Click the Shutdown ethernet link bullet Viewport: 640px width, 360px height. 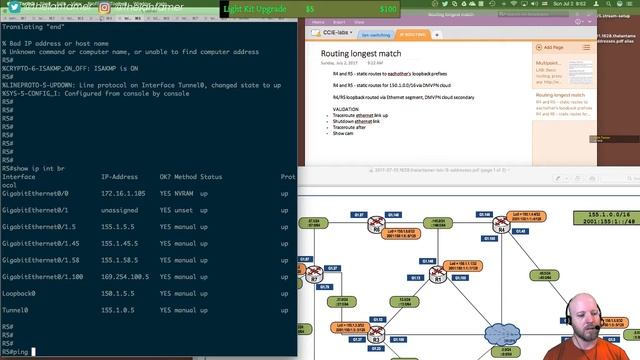point(356,121)
